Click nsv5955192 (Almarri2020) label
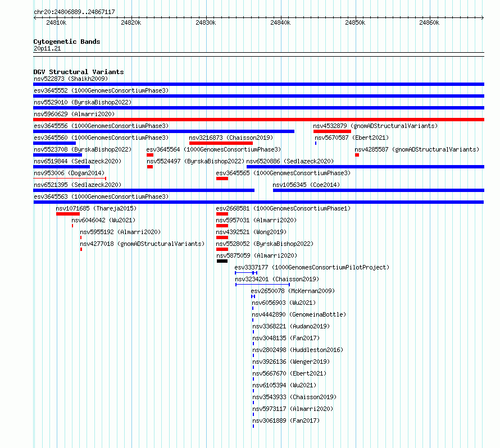This screenshot has width=500, height=448. click(x=120, y=232)
